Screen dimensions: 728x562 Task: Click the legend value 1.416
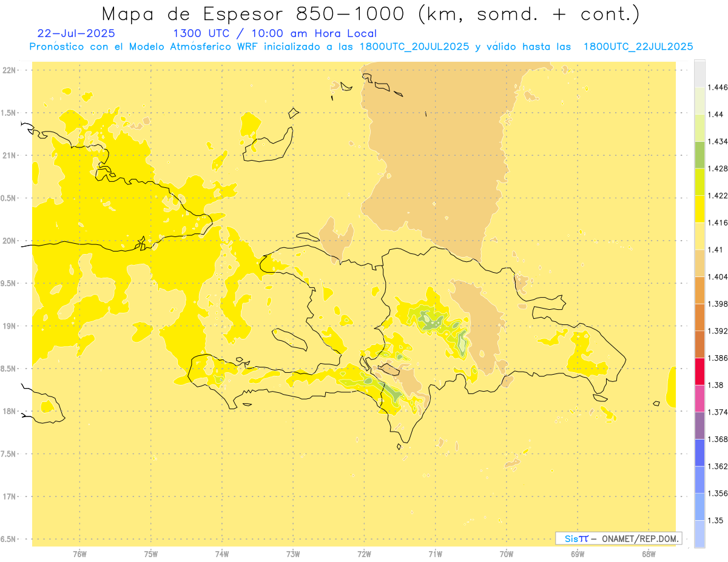pos(717,222)
